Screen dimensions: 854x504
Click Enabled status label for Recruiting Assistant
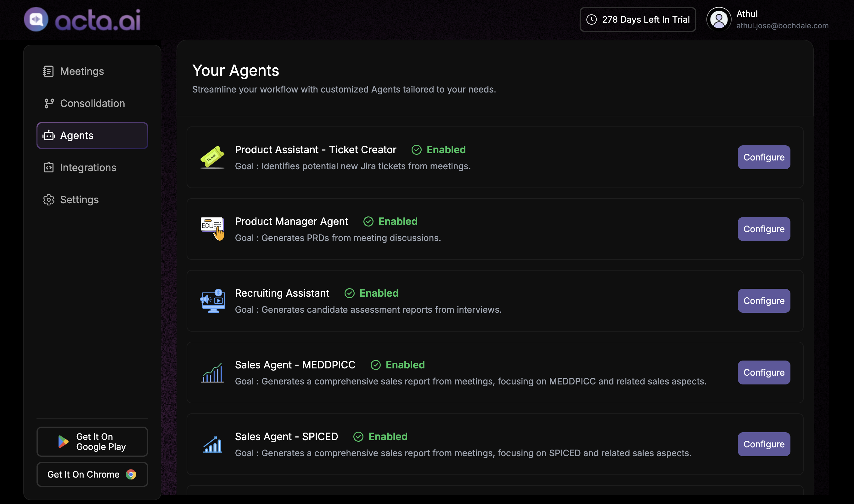[x=379, y=293]
